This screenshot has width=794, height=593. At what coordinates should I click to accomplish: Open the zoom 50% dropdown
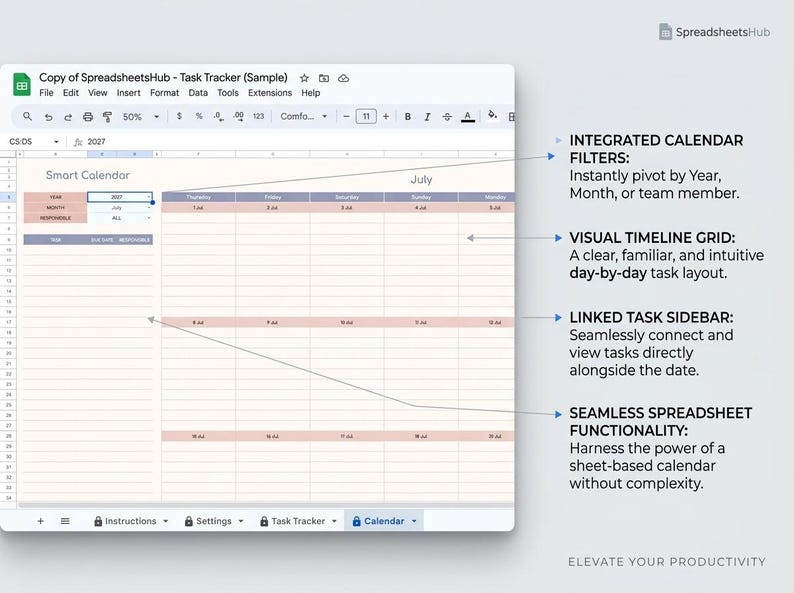click(x=141, y=117)
